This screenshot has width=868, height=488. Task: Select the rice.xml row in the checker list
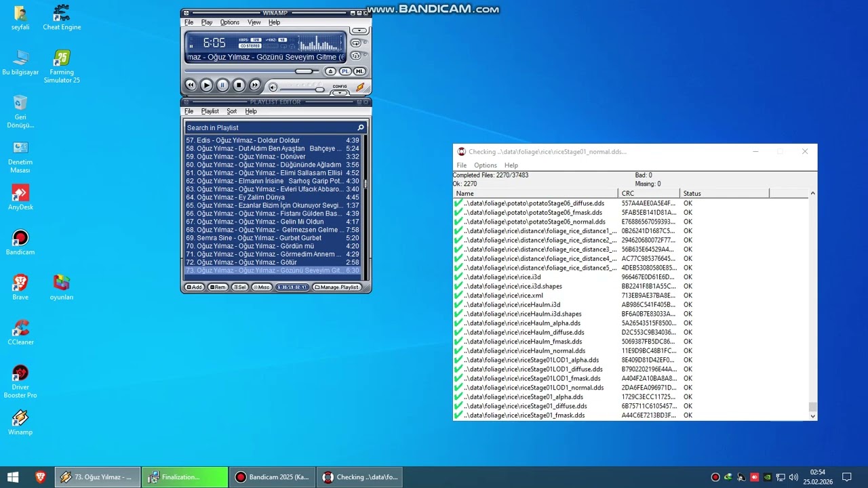point(631,296)
